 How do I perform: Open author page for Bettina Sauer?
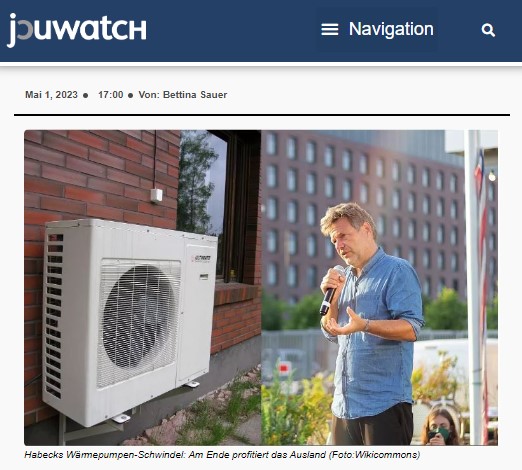coord(195,95)
